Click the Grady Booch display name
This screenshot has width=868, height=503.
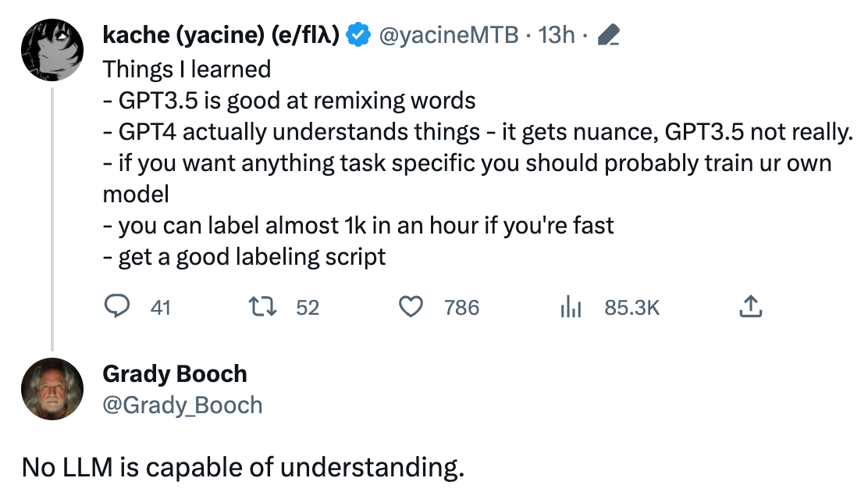click(x=175, y=374)
